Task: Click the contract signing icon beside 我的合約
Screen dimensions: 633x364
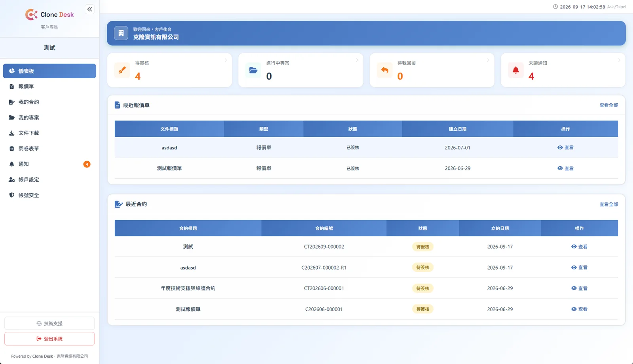Action: (x=12, y=102)
